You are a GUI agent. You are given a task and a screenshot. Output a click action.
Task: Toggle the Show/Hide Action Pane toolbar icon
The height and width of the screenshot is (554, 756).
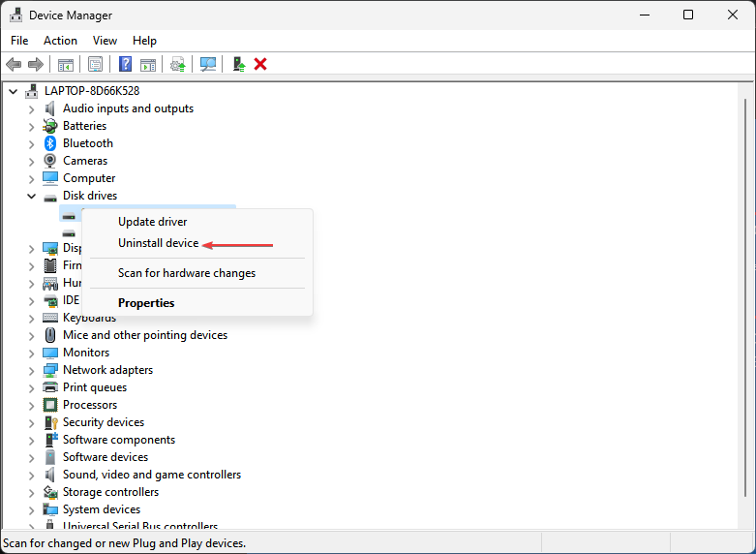click(148, 64)
